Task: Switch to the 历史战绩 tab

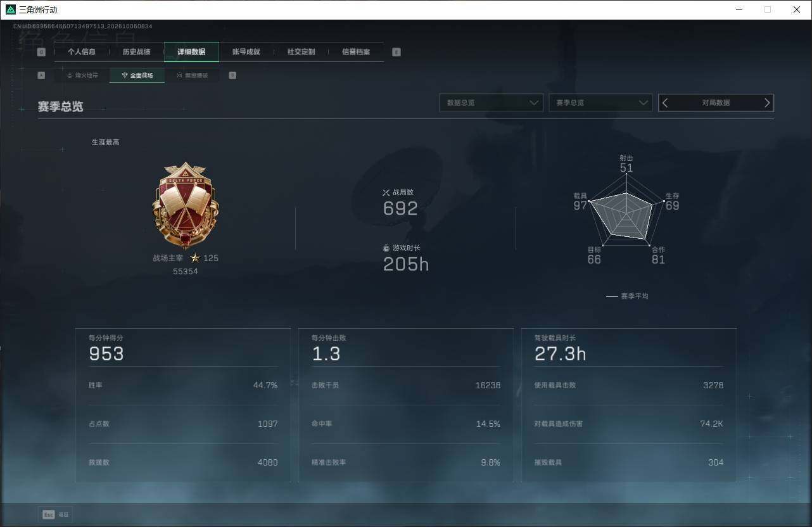Action: [x=136, y=52]
